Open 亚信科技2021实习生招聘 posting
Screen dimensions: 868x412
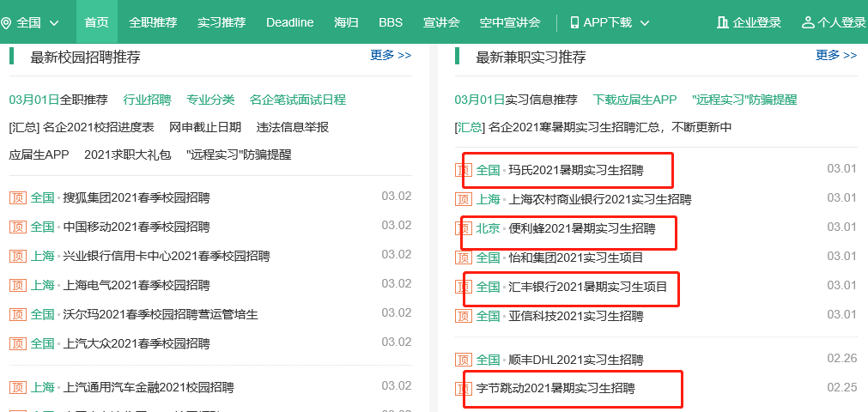click(576, 316)
